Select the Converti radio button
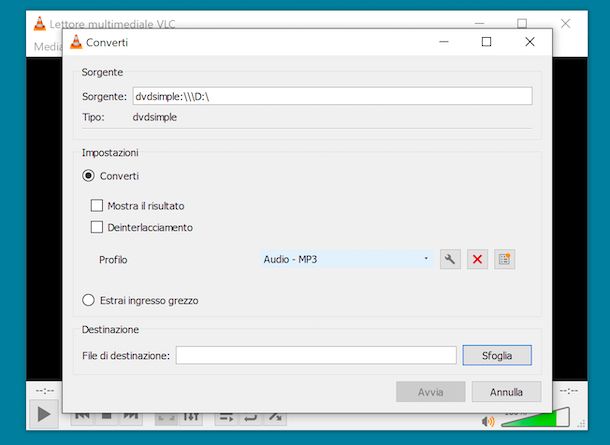This screenshot has height=445, width=610. 88,176
